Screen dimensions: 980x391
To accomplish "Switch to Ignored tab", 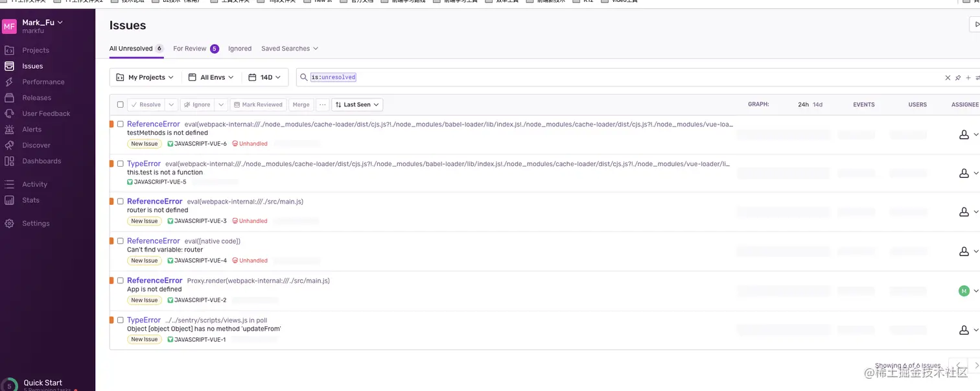I will [240, 49].
